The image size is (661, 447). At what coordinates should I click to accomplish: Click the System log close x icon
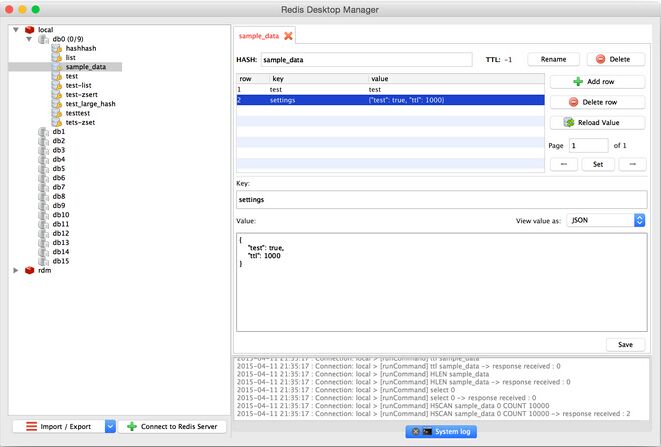415,431
